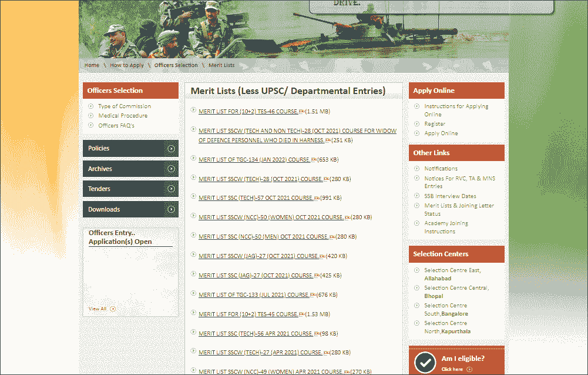588x375 pixels.
Task: Go to Home in breadcrumb
Action: pos(92,65)
